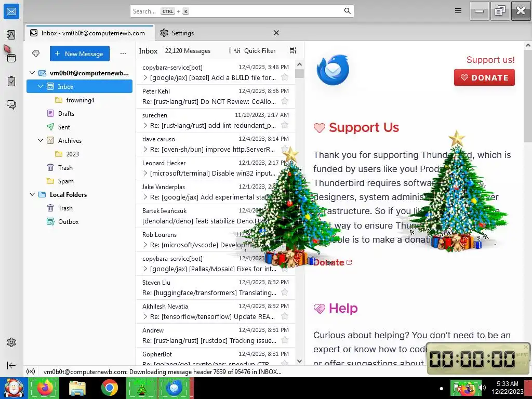The width and height of the screenshot is (532, 399).
Task: Click the online status icon in status bar
Action: 31,371
